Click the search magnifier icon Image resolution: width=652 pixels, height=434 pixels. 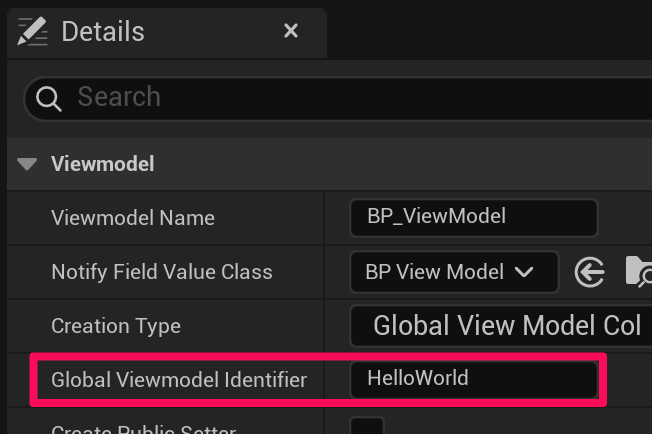[48, 98]
